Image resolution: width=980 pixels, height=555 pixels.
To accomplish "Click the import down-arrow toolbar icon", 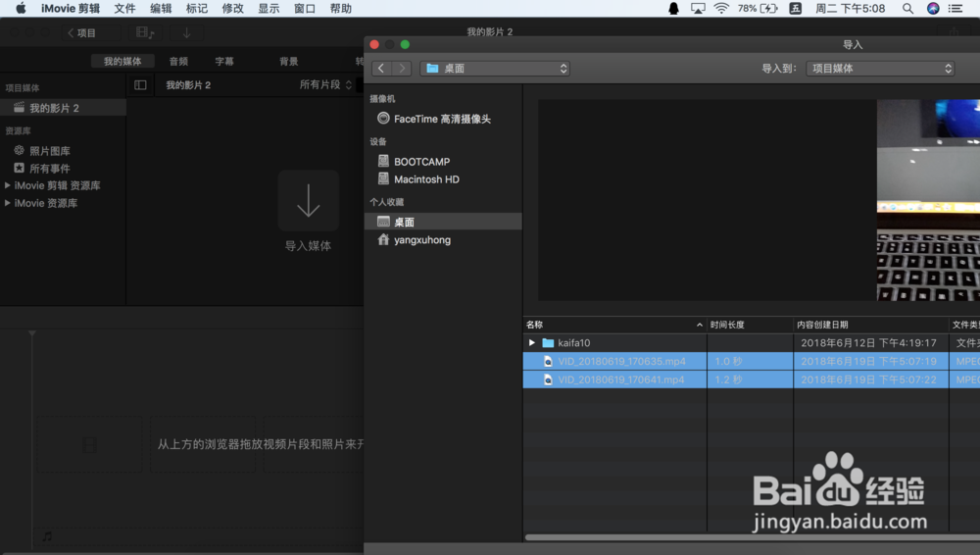I will (x=186, y=32).
